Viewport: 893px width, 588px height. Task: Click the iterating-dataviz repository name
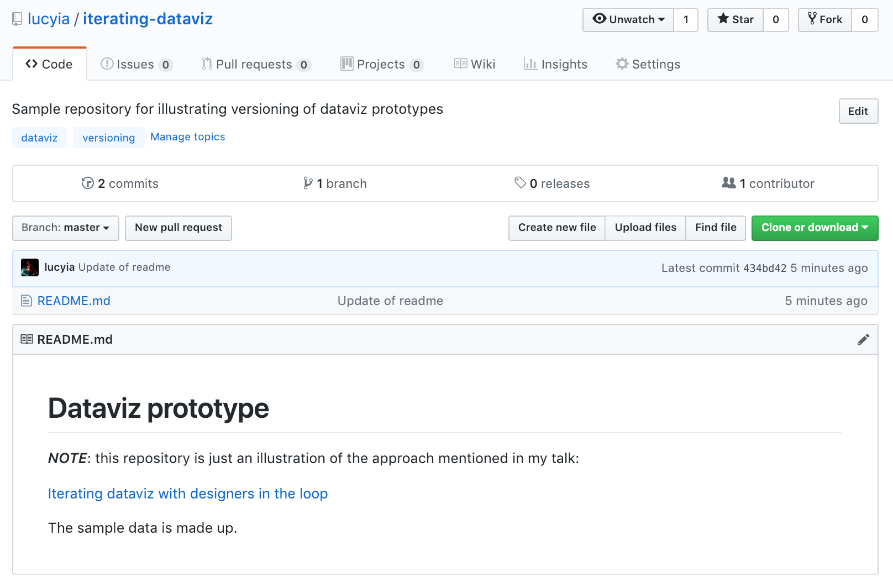pos(148,19)
